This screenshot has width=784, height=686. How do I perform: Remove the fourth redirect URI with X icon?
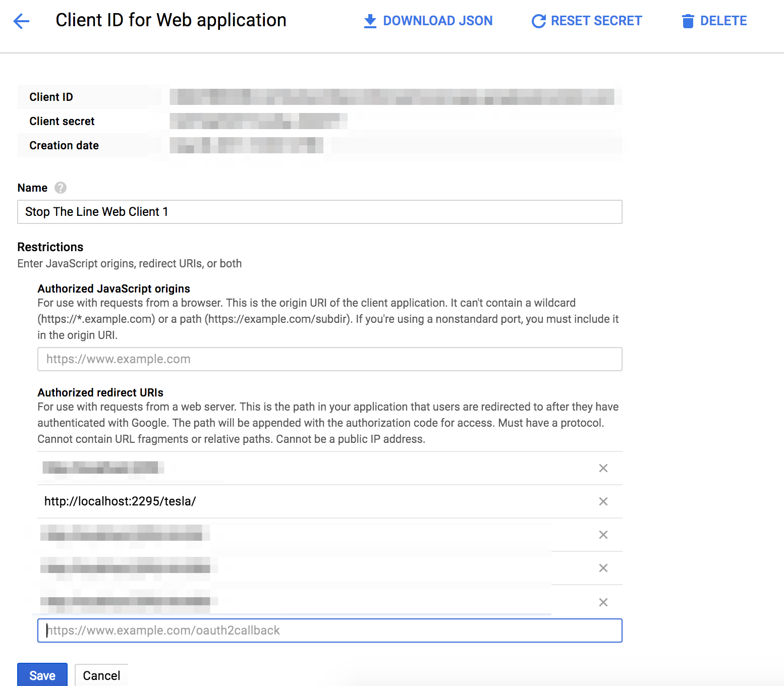click(x=603, y=568)
